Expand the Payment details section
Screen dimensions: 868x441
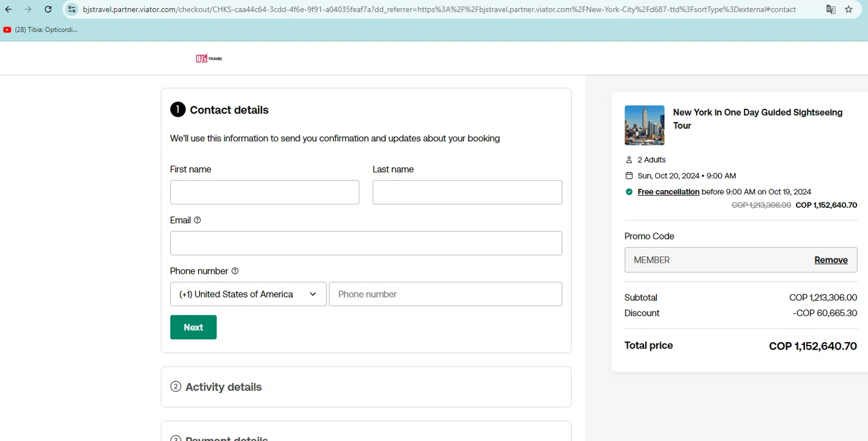coord(226,438)
